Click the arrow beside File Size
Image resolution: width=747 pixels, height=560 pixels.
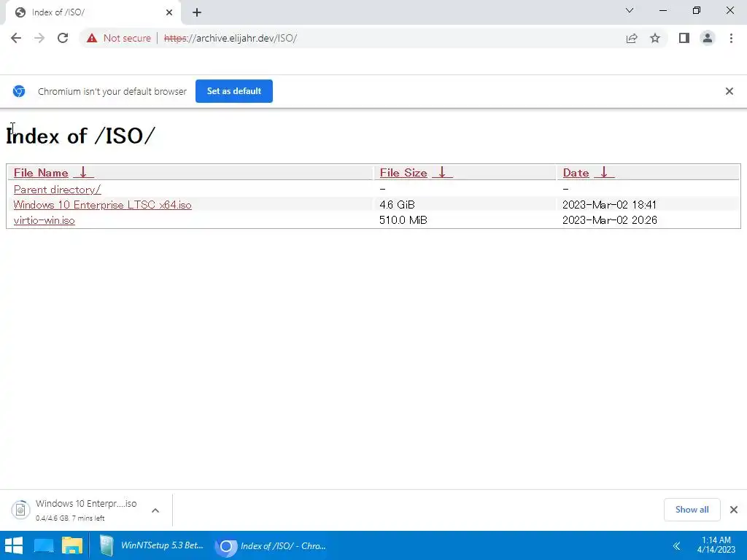(x=442, y=173)
